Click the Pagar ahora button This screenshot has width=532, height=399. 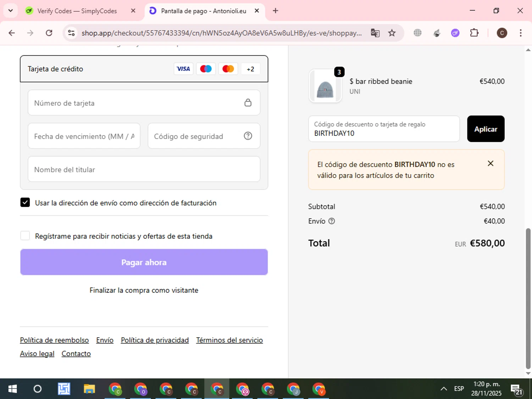(144, 262)
